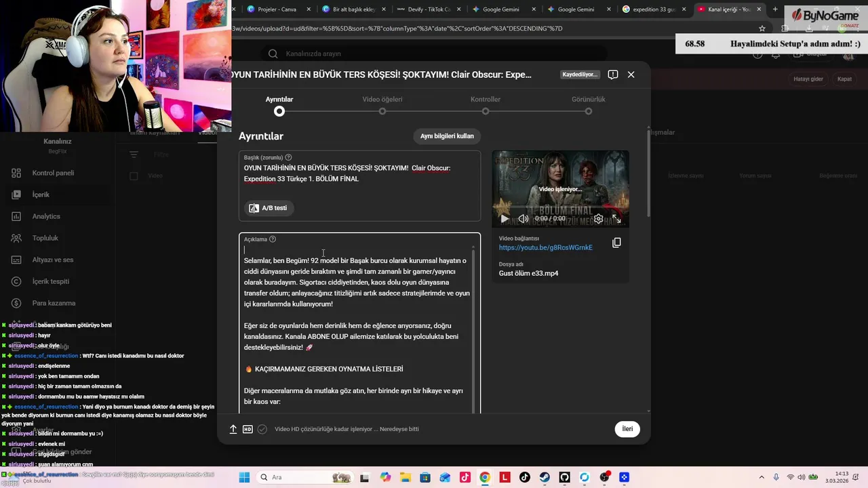868x488 pixels.
Task: Open File Explorer from taskbar
Action: click(x=405, y=477)
